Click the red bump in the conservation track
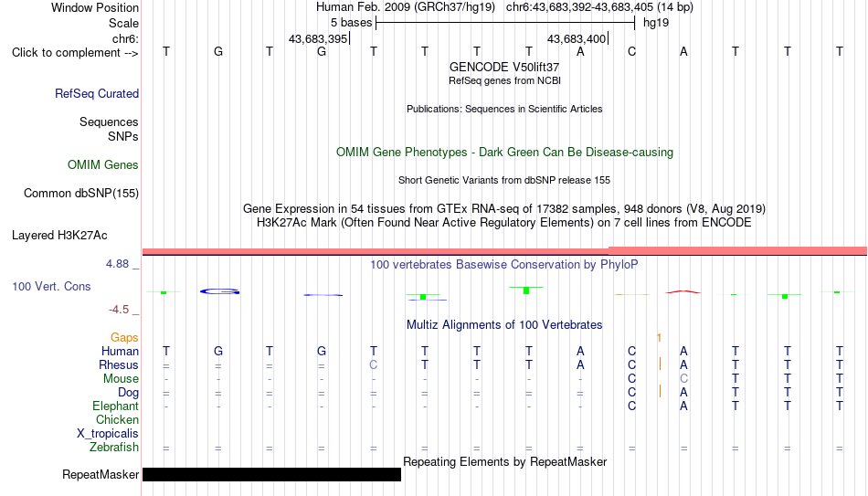 point(683,291)
